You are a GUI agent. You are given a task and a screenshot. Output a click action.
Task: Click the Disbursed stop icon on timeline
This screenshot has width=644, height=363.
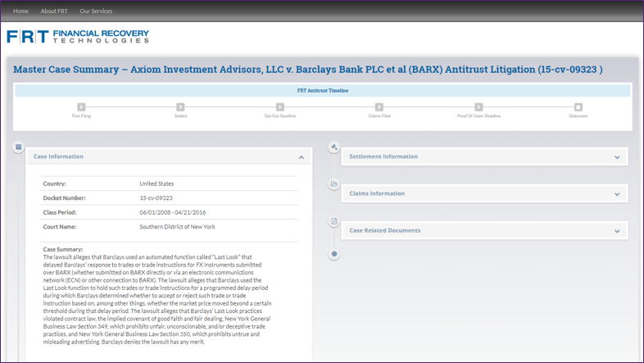(578, 107)
